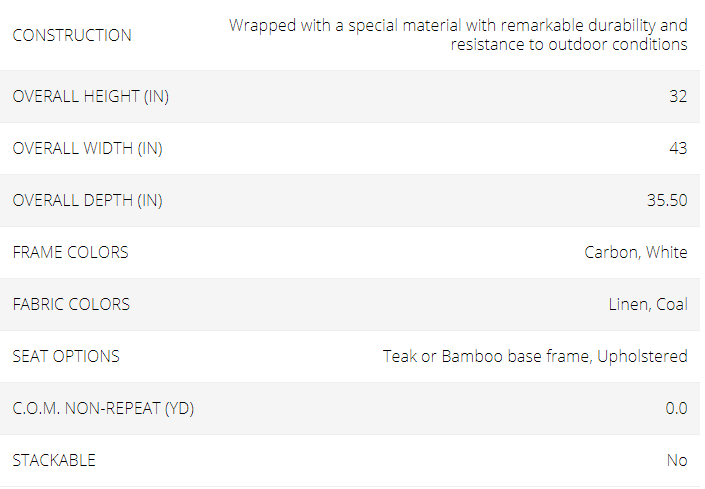Image resolution: width=705 pixels, height=489 pixels.
Task: Click the C.O.M. value 0.0
Action: [676, 408]
